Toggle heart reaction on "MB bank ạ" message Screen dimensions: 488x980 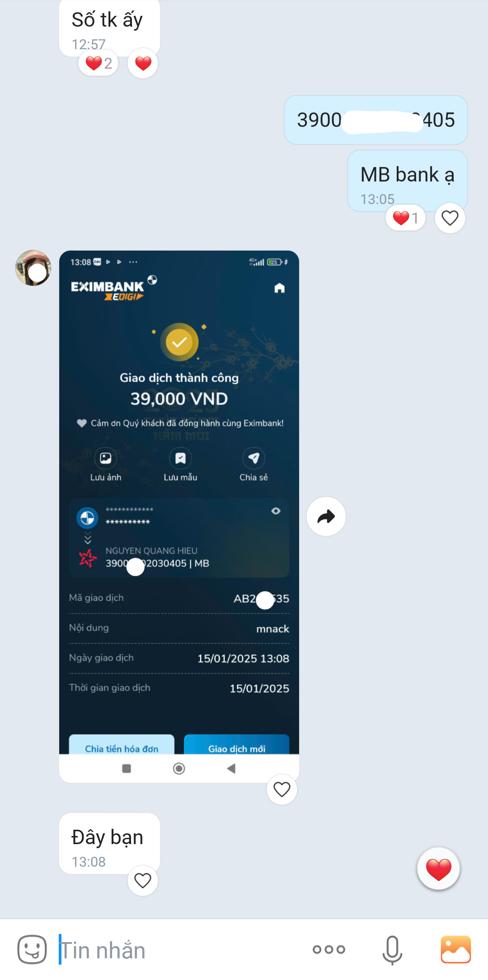click(450, 218)
